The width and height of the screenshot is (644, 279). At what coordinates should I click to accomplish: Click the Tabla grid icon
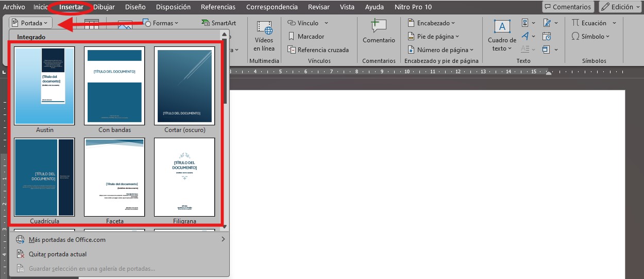point(92,24)
